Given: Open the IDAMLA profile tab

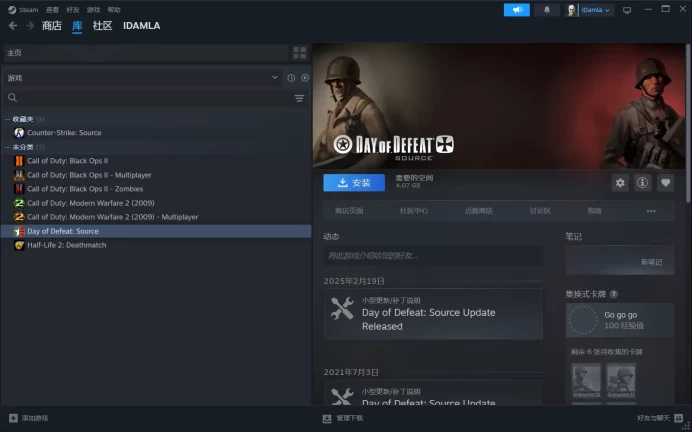Looking at the screenshot, I should [142, 26].
